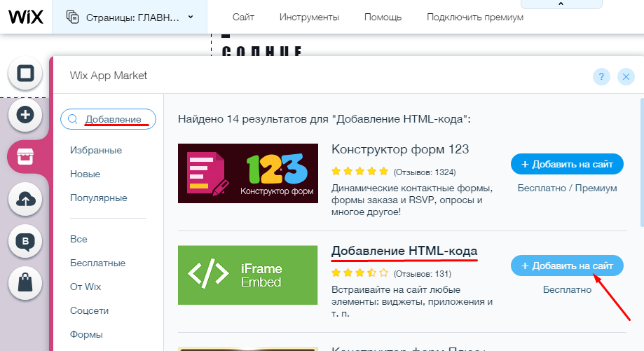Open the Сайт menu
Screen dimensions: 644x351
pos(243,18)
